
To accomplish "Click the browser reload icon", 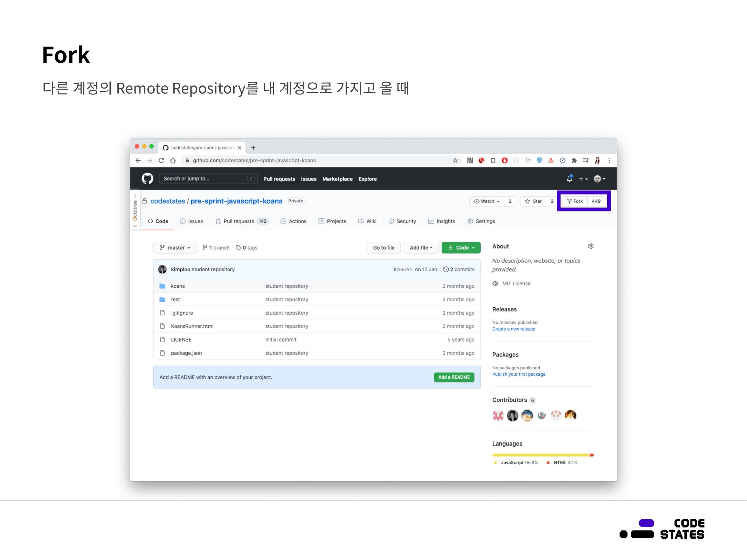I will (161, 160).
